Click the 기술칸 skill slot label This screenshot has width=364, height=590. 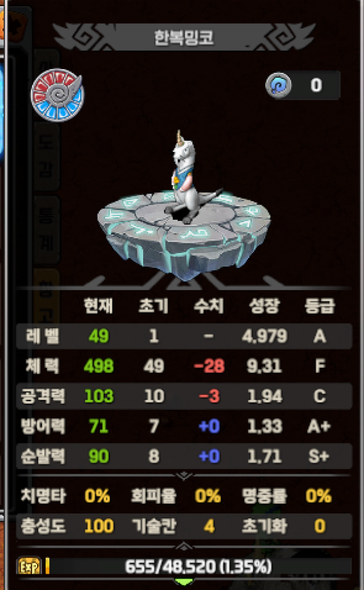(x=154, y=526)
